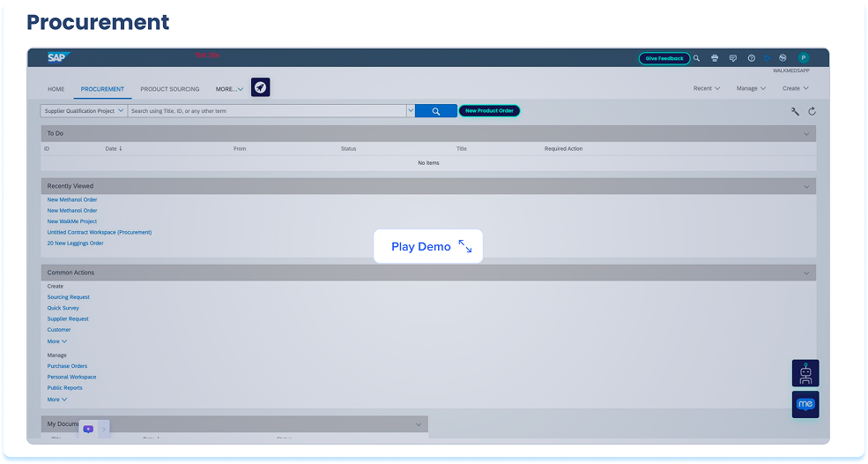Refresh the dashboard using the reload icon
Screen dimensions: 868x464
[812, 111]
